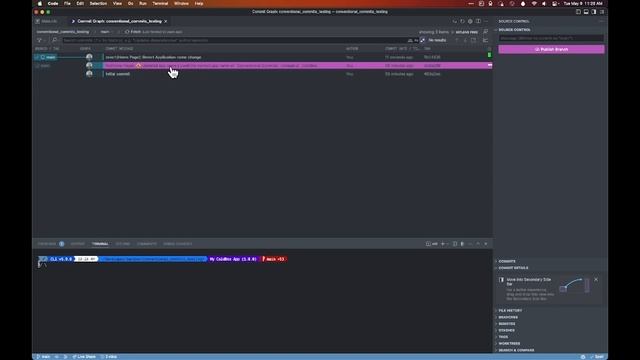Open the more actions ellipsis in Source Control header
The width and height of the screenshot is (640, 360).
pyautogui.click(x=601, y=21)
